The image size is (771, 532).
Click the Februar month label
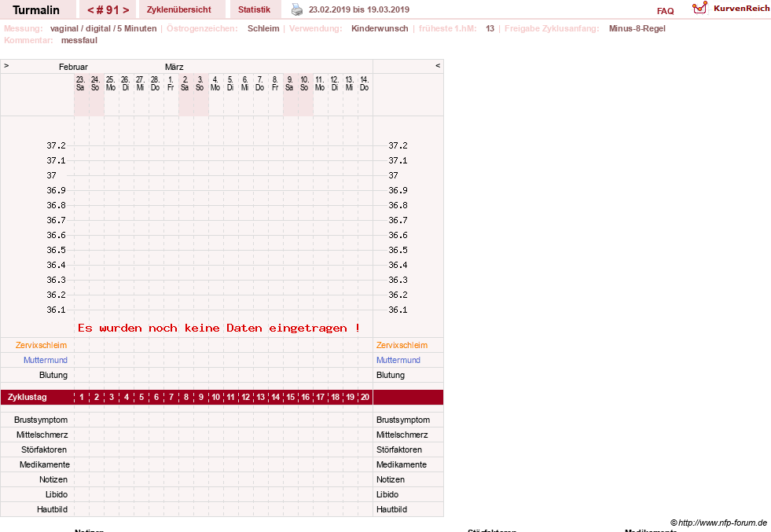tap(73, 67)
